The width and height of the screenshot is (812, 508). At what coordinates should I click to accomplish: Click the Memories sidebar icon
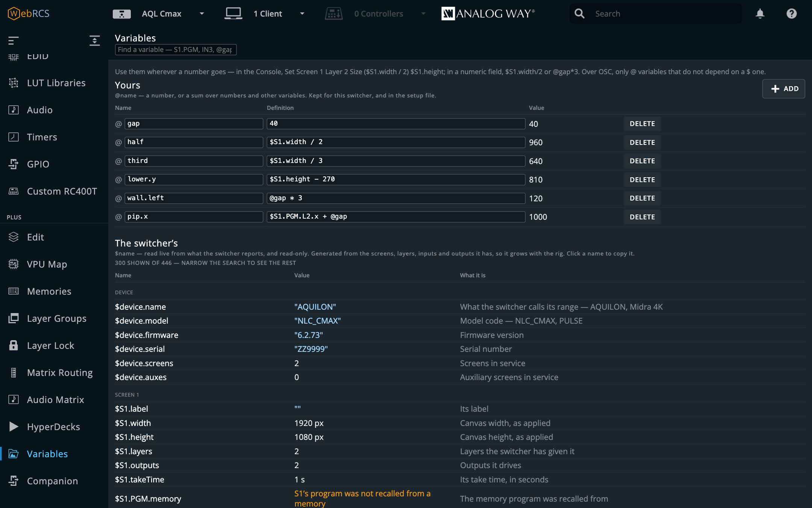tap(14, 291)
